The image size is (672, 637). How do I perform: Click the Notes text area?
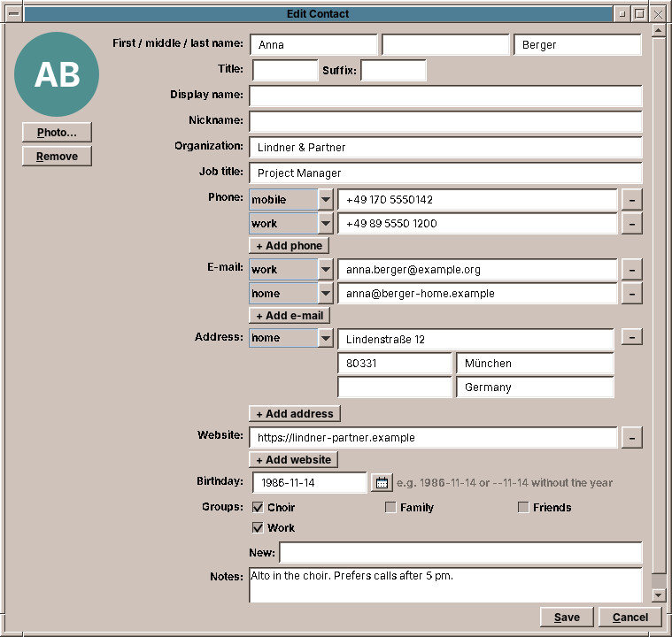445,585
